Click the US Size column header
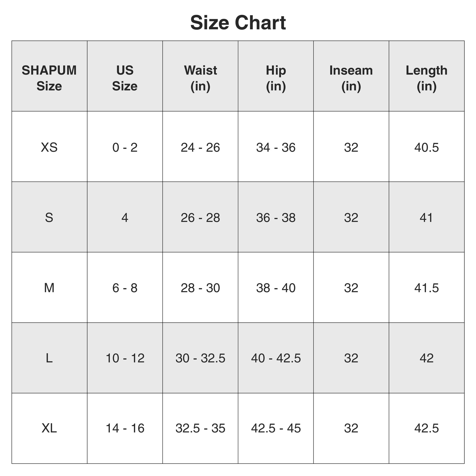Image resolution: width=476 pixels, height=476 pixels. (125, 76)
